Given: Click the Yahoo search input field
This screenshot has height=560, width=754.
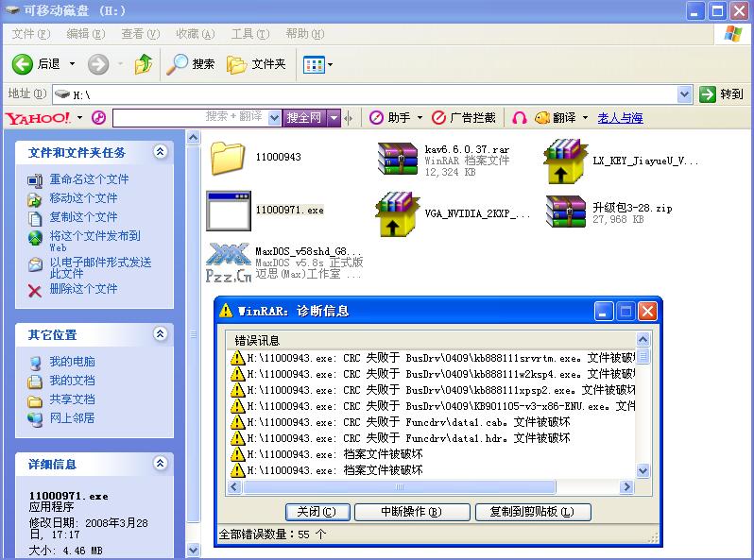Looking at the screenshot, I should [x=191, y=118].
